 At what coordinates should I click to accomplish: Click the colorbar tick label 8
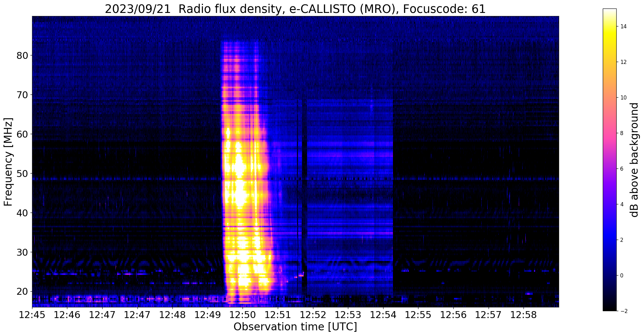(x=621, y=133)
